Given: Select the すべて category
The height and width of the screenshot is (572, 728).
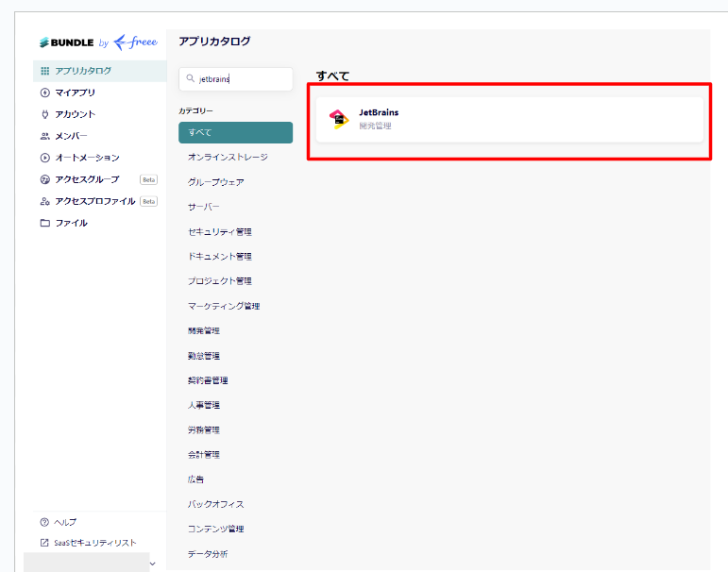Looking at the screenshot, I should (236, 132).
